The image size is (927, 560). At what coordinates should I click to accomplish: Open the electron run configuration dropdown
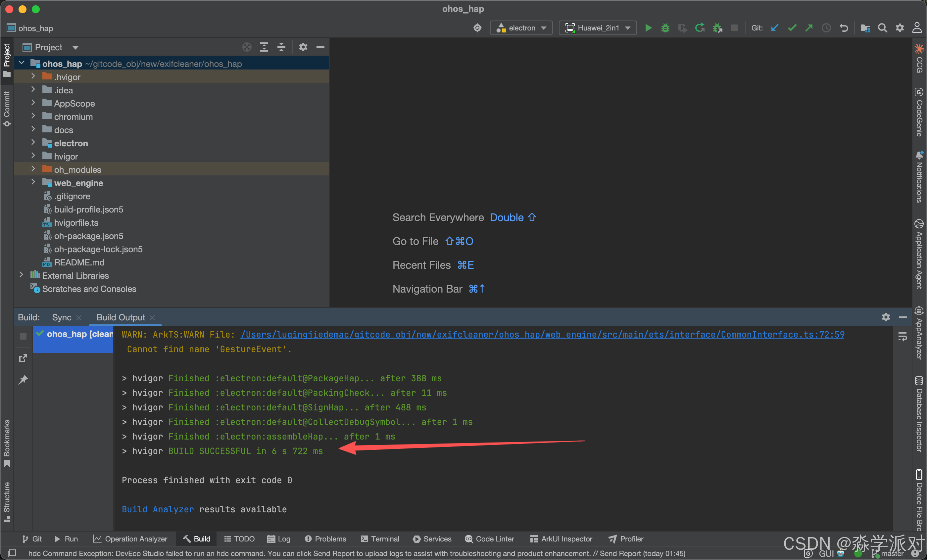(521, 28)
